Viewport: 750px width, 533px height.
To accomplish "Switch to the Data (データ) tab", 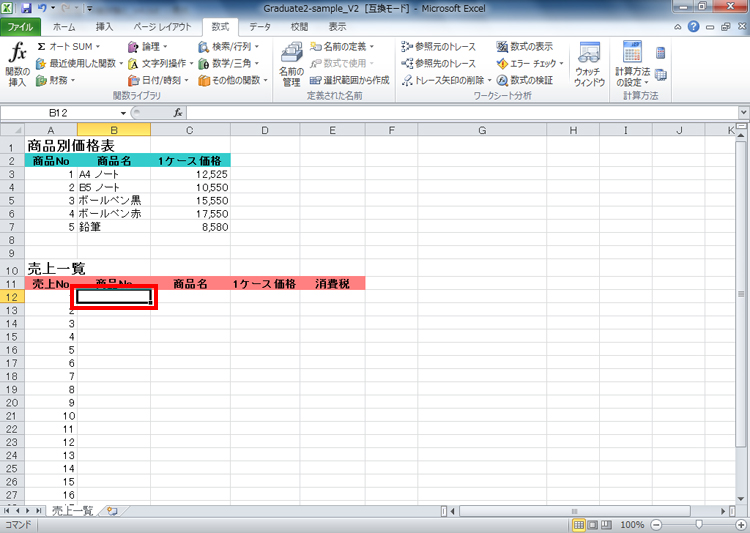I will (260, 27).
